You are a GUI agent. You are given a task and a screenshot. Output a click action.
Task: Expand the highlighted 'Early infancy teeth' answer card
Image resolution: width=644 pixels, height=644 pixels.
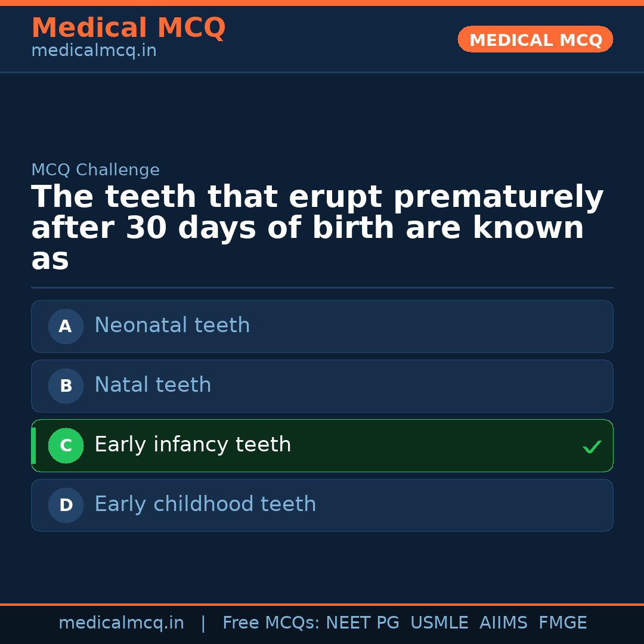(322, 445)
